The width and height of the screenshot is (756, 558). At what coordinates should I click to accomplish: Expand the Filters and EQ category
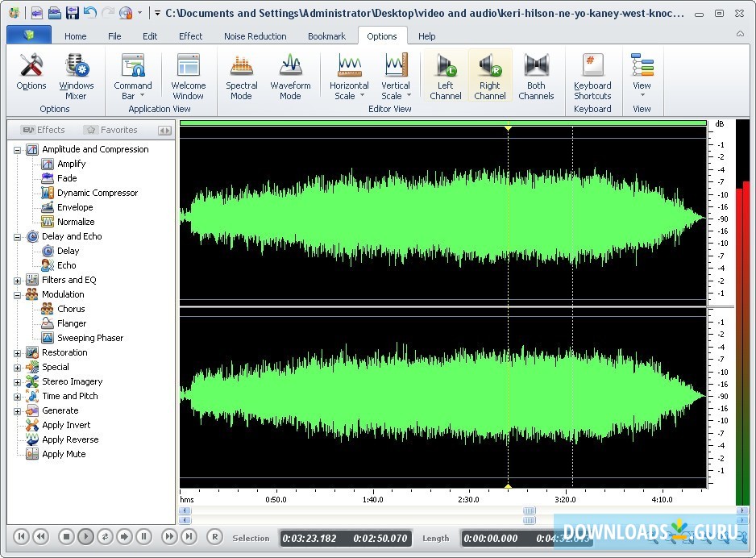(18, 281)
